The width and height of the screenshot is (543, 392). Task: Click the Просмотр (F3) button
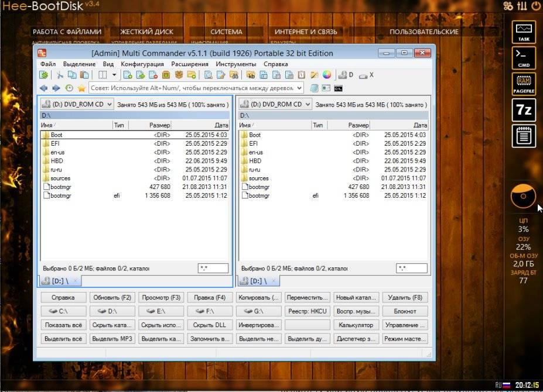point(161,297)
